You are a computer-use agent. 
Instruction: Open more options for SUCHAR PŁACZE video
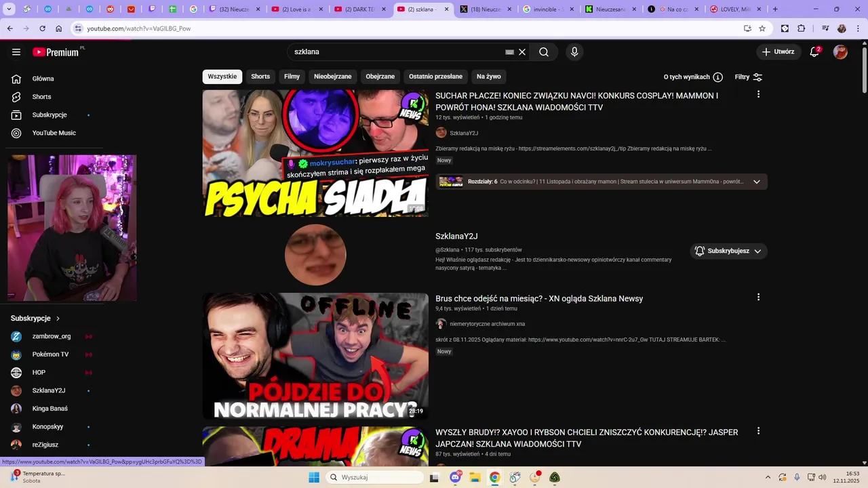[758, 94]
